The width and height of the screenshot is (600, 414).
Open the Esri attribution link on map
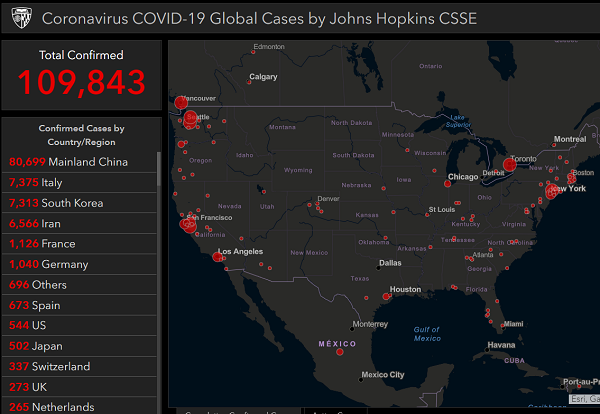pos(579,398)
